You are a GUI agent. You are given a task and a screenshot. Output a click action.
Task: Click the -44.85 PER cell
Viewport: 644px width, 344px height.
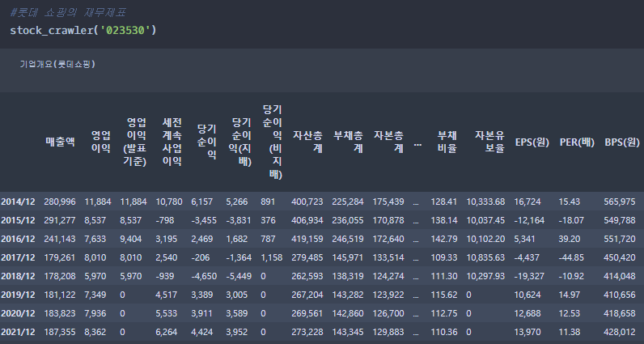tap(571, 257)
